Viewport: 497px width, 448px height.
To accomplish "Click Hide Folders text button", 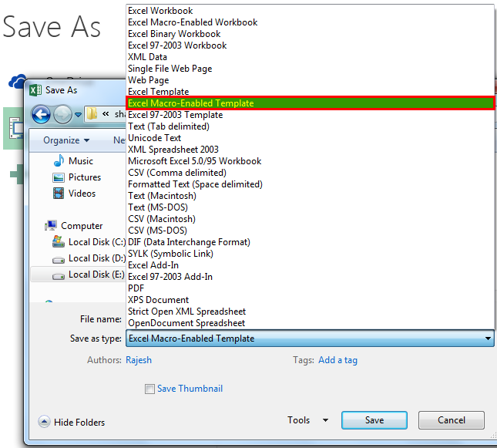I will point(79,423).
